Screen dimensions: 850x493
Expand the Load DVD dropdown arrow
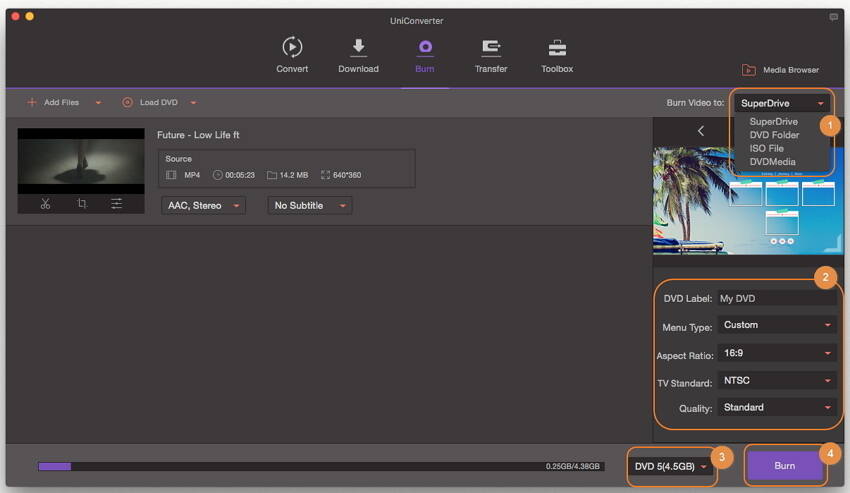point(194,103)
